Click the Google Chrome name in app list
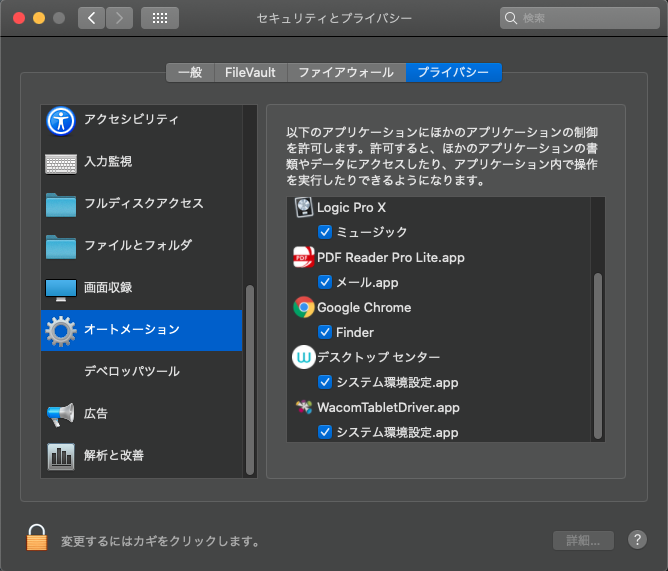This screenshot has height=571, width=668. (364, 307)
